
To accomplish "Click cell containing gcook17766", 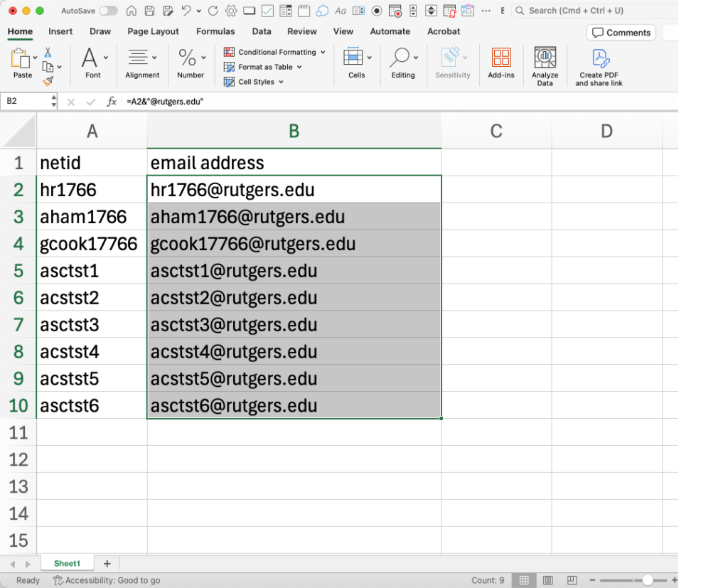I will point(92,244).
